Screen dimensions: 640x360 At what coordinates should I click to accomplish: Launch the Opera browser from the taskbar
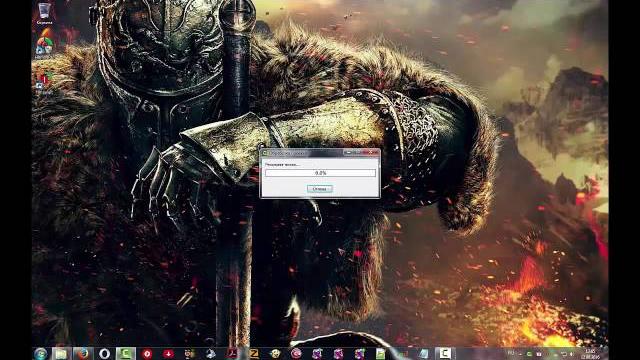click(x=104, y=354)
